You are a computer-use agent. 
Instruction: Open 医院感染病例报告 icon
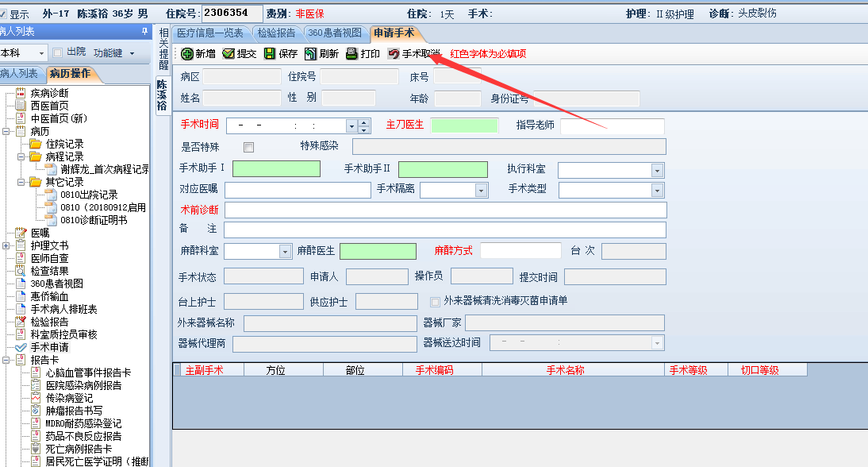pos(36,385)
